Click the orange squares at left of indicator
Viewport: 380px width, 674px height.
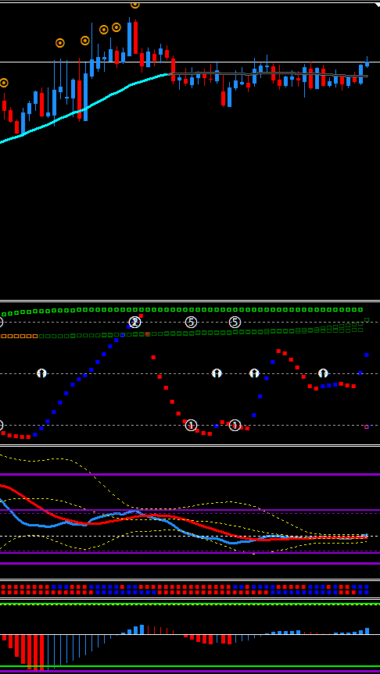pos(19,336)
